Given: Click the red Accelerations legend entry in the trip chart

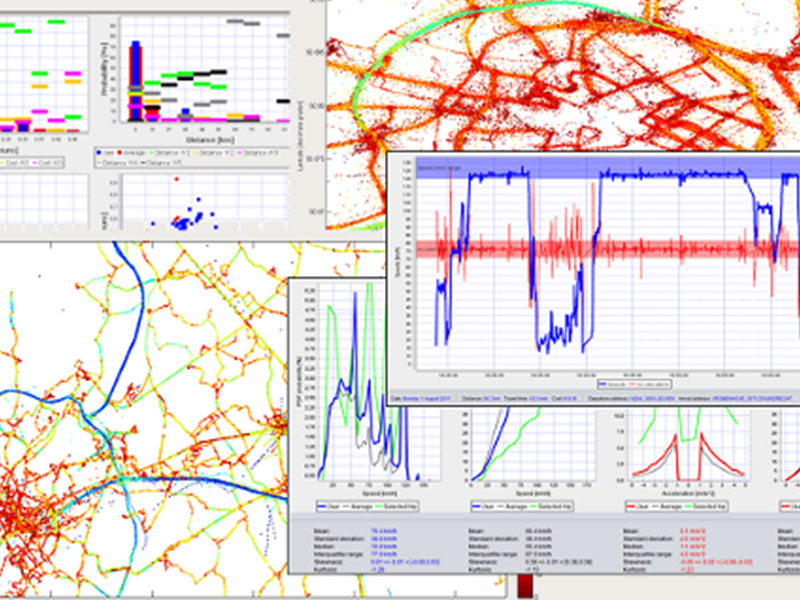Looking at the screenshot, I should click(x=648, y=384).
